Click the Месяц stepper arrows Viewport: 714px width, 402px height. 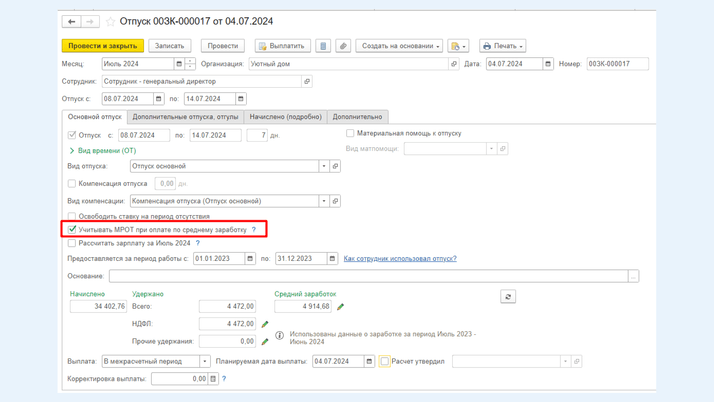(190, 64)
